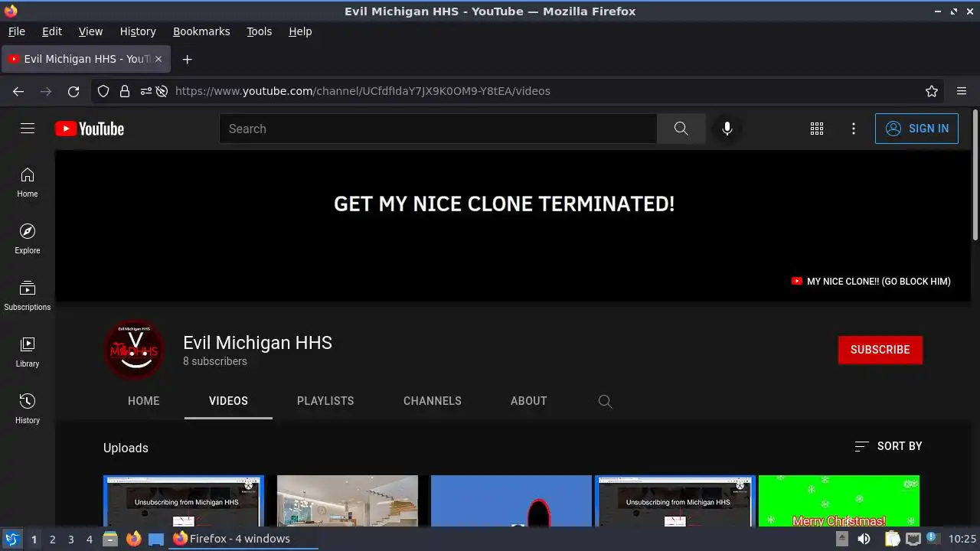Reload the page with refresh button

73,91
